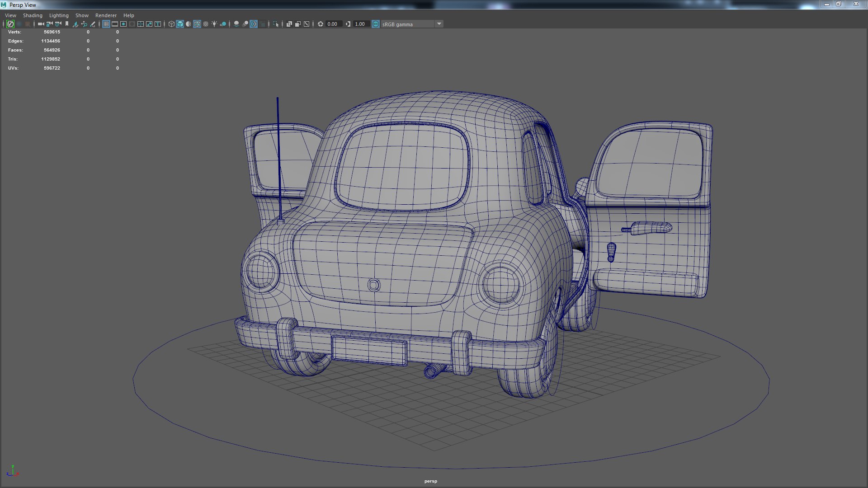Image resolution: width=868 pixels, height=488 pixels.
Task: Toggle the Safe Action picture icon
Action: click(149, 24)
